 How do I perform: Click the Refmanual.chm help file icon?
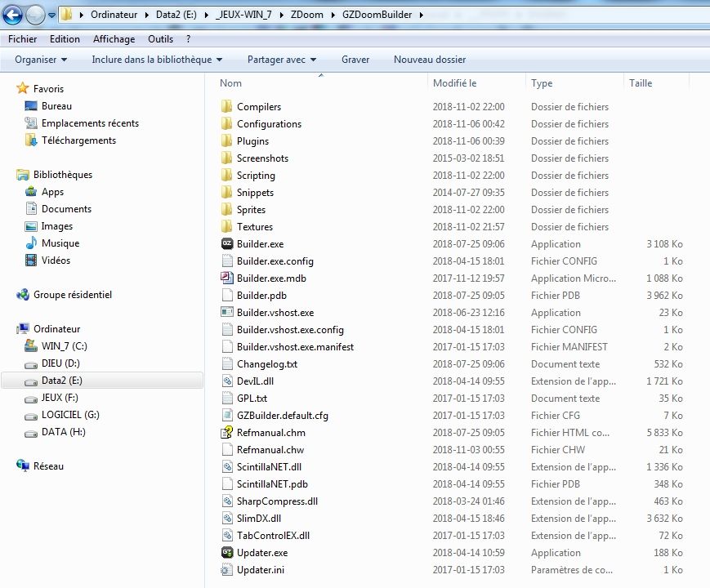[x=227, y=432]
